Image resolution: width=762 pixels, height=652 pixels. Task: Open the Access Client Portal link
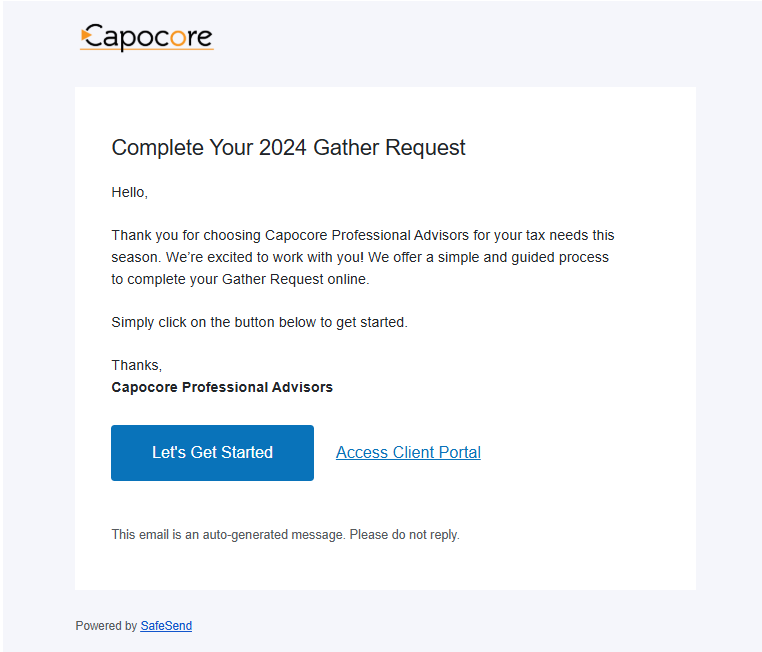point(408,452)
